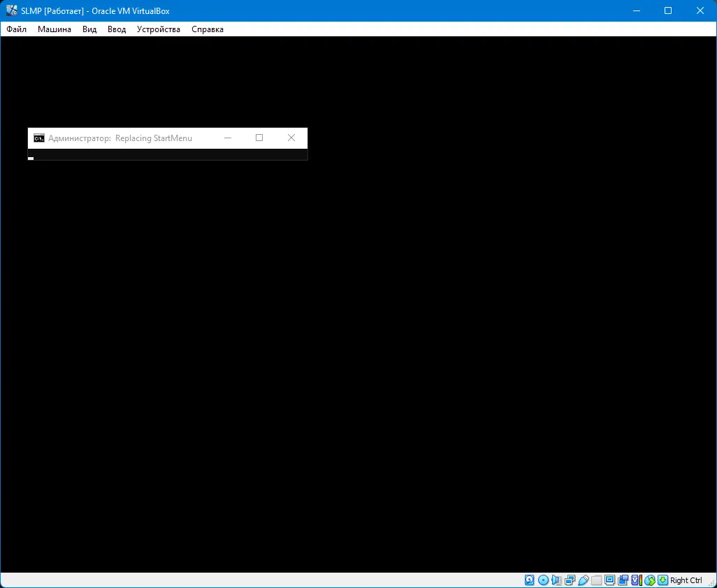Click the shared folders icon in status bar
717x588 pixels.
[x=596, y=580]
